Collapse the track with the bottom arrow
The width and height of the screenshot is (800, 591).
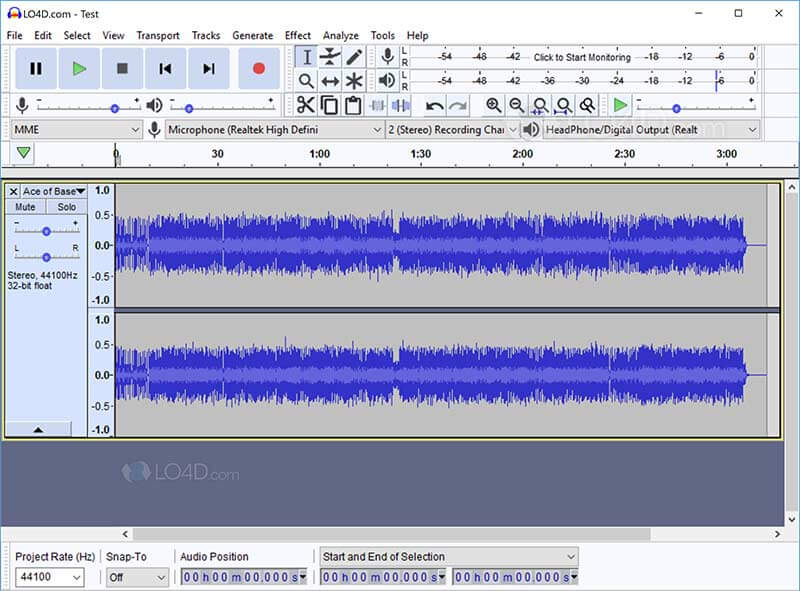(38, 430)
